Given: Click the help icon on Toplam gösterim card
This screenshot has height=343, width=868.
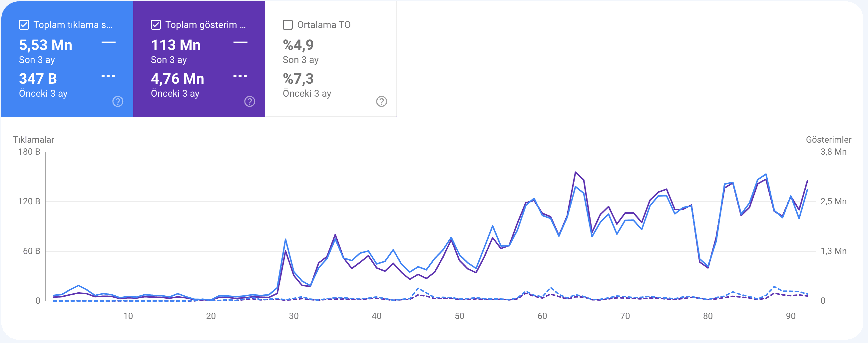Looking at the screenshot, I should tap(249, 101).
